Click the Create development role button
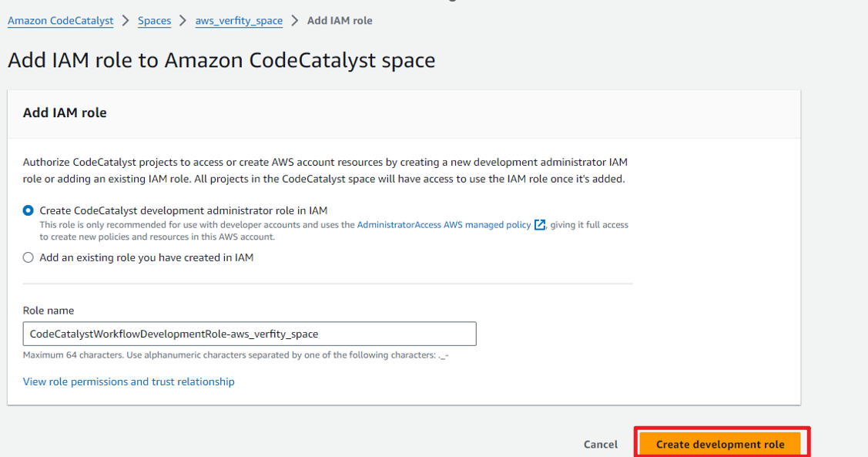Viewport: 868px width, 457px height. click(720, 444)
